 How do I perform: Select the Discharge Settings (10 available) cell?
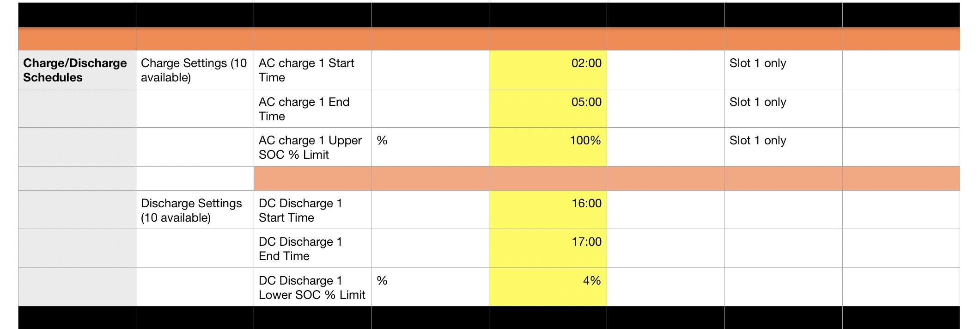click(195, 210)
